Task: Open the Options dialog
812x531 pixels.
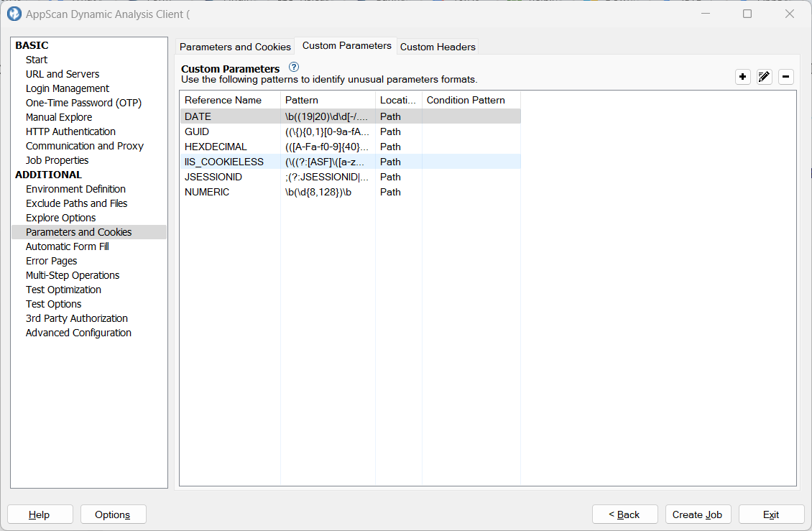Action: 113,514
